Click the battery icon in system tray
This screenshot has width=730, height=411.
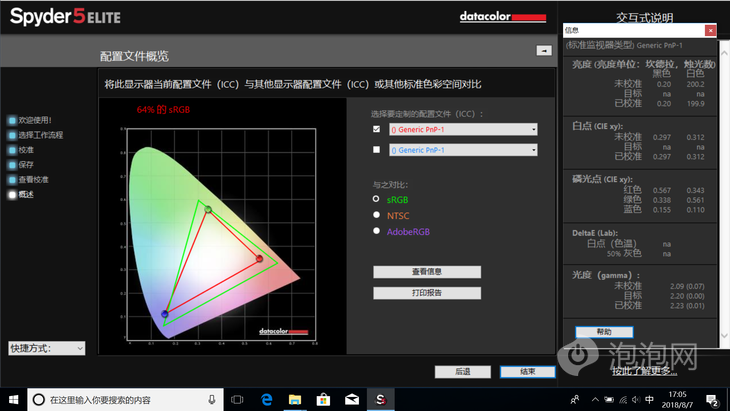pyautogui.click(x=609, y=399)
